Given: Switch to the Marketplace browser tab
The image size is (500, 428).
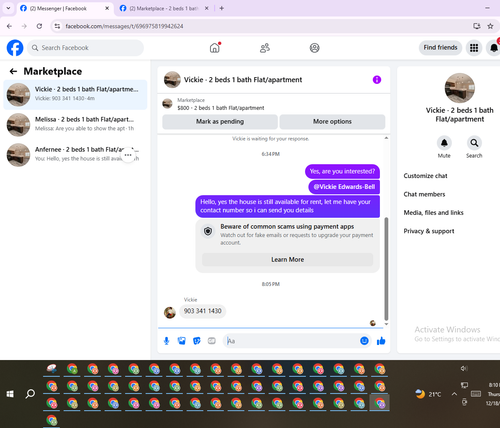Looking at the screenshot, I should pos(163,8).
